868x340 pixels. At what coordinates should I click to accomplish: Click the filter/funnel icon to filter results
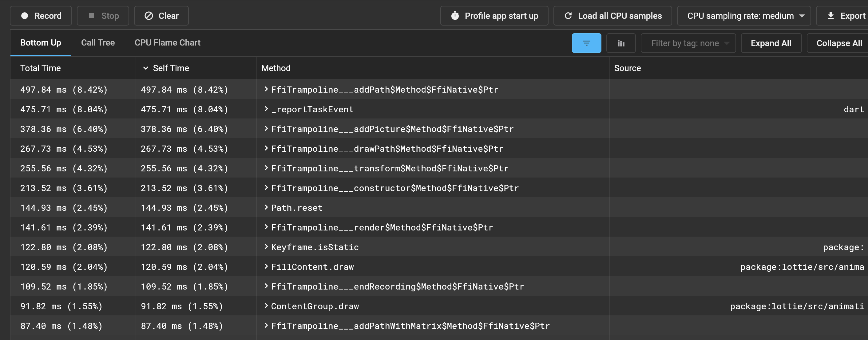coord(587,43)
